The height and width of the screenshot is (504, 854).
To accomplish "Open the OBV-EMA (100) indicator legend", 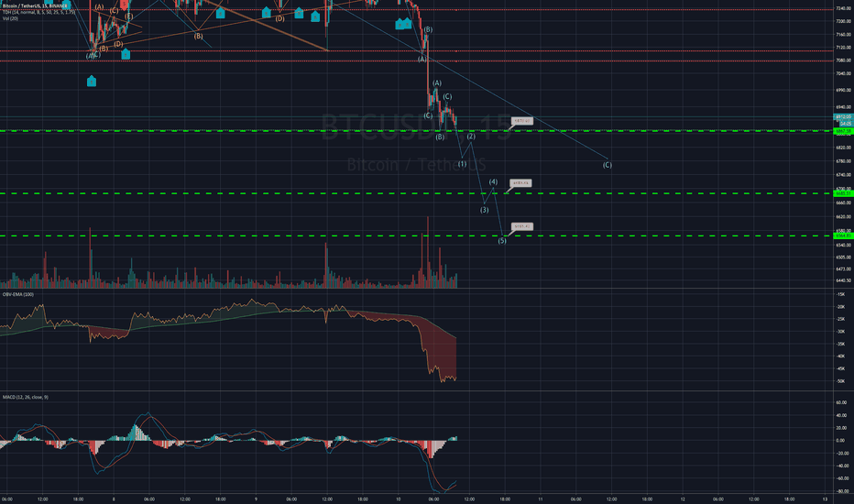I will 18,294.
